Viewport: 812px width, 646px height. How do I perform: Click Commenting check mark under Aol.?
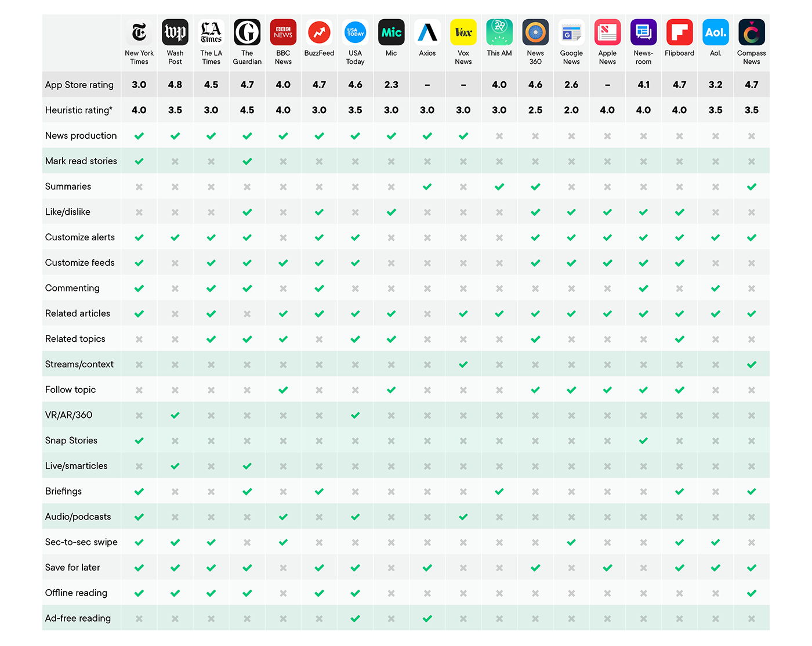click(x=716, y=288)
